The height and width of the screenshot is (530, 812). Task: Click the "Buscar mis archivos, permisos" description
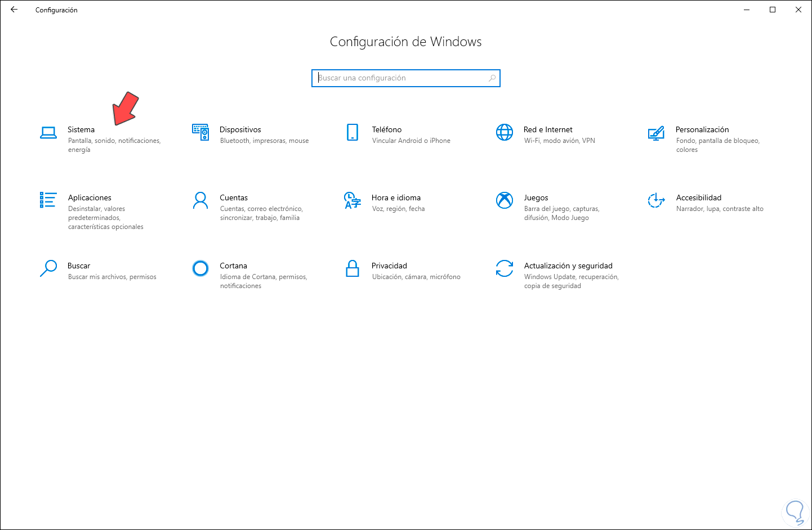(x=112, y=277)
